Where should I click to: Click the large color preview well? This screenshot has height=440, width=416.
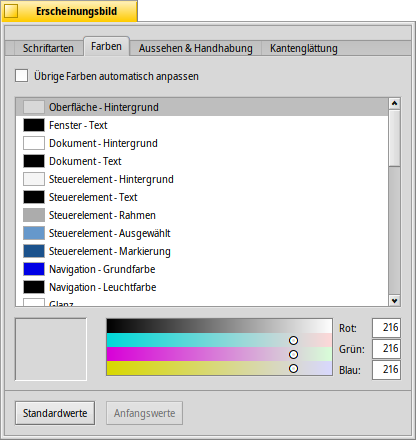(x=51, y=349)
